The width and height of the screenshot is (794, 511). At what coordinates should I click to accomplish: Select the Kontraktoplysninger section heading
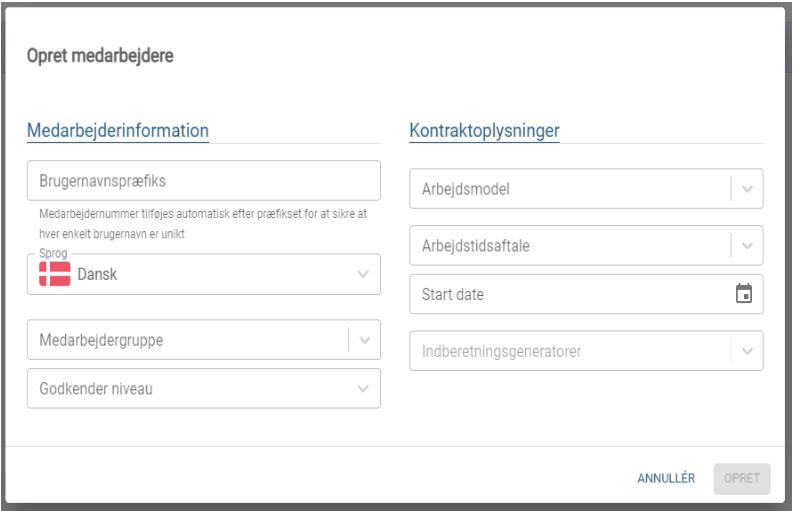click(484, 131)
